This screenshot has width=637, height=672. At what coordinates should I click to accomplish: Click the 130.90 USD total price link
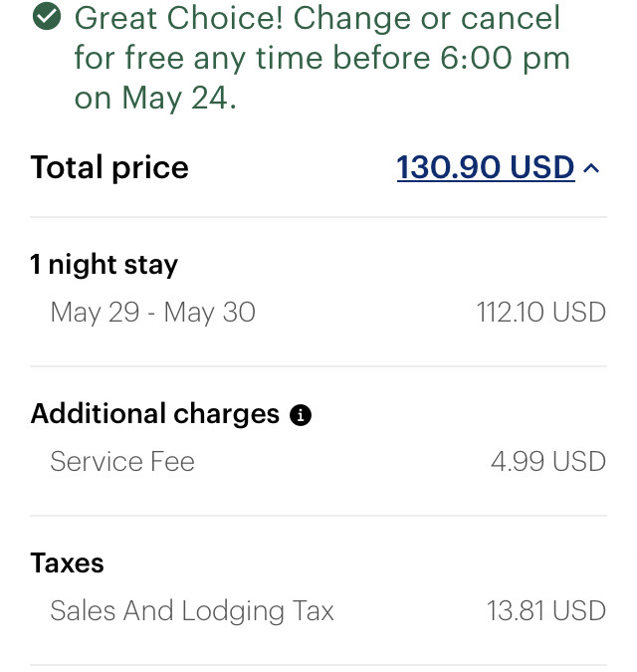486,167
